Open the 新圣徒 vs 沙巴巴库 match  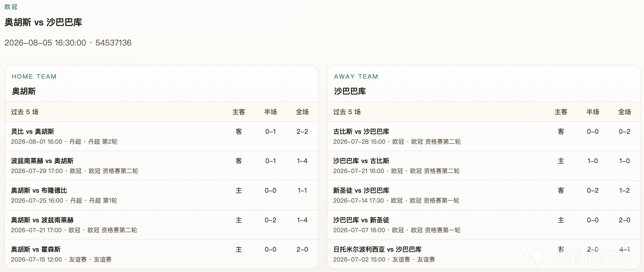point(484,195)
